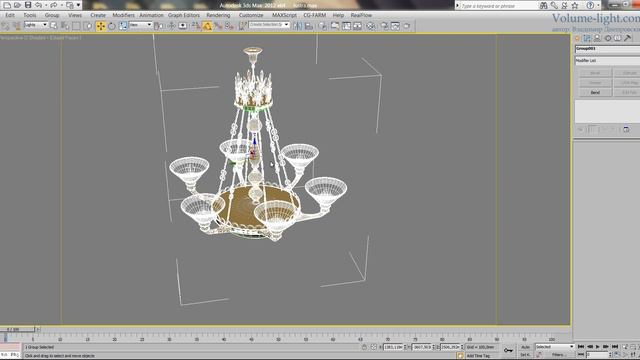Click the Add Time Tag label
Viewport: 640px width, 360px height.
tap(478, 356)
